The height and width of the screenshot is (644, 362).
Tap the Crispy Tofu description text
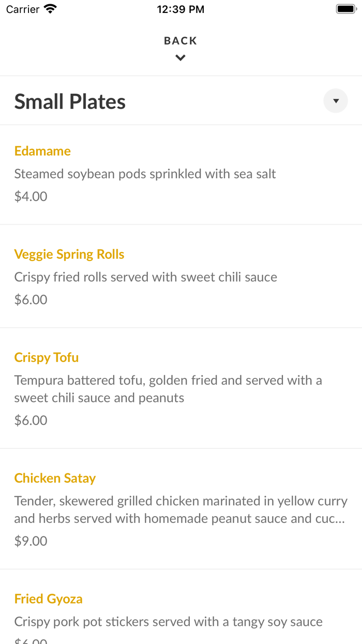(x=168, y=388)
